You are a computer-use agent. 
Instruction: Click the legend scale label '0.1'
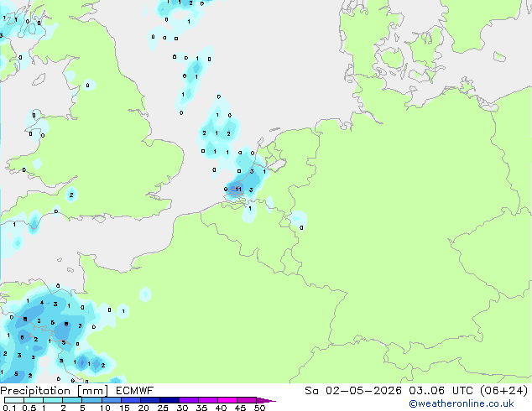pyautogui.click(x=9, y=408)
